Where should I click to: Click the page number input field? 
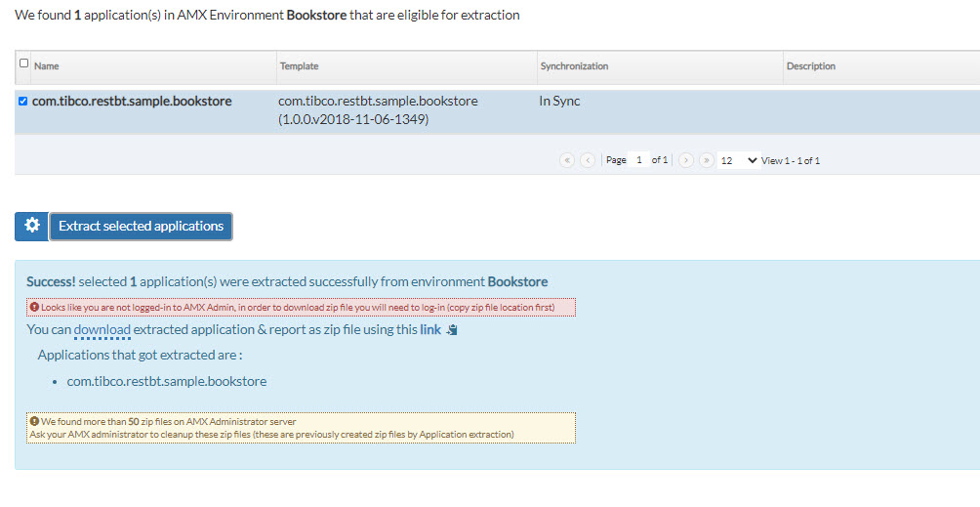point(638,160)
